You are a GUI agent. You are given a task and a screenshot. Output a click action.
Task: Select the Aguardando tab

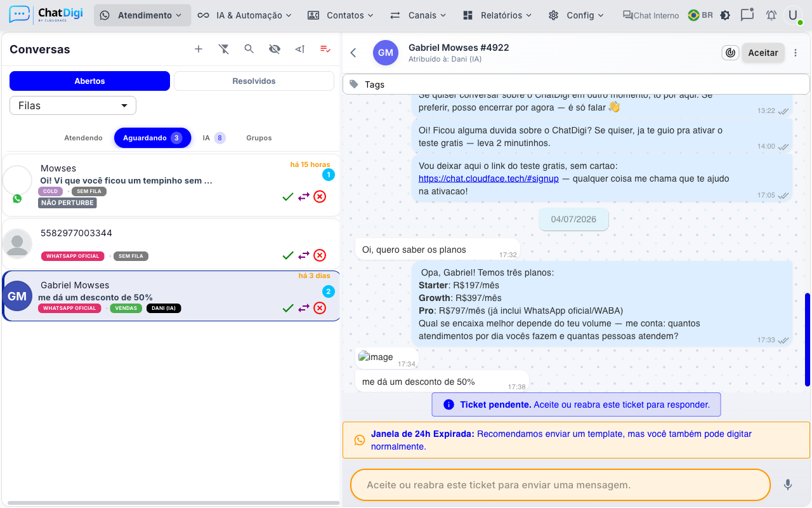(152, 138)
